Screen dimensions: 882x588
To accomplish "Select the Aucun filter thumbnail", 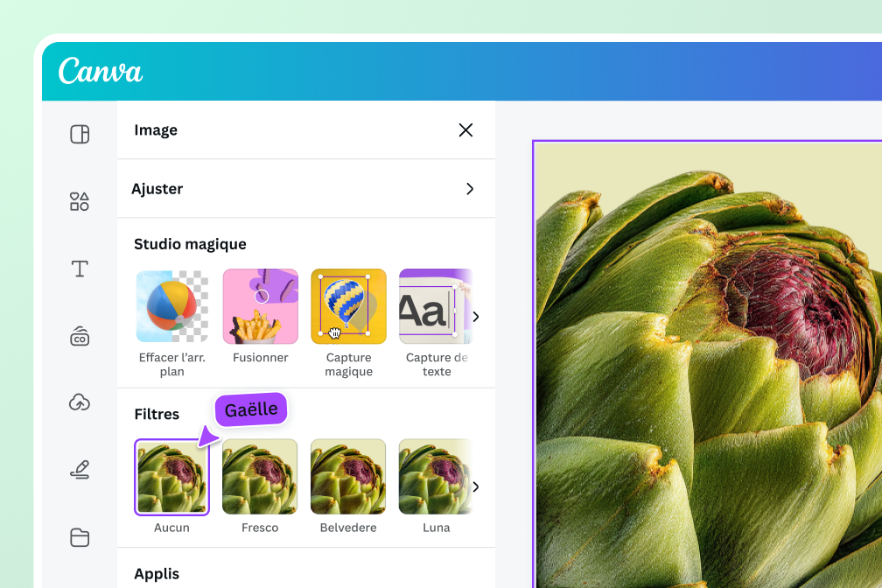I will (171, 477).
